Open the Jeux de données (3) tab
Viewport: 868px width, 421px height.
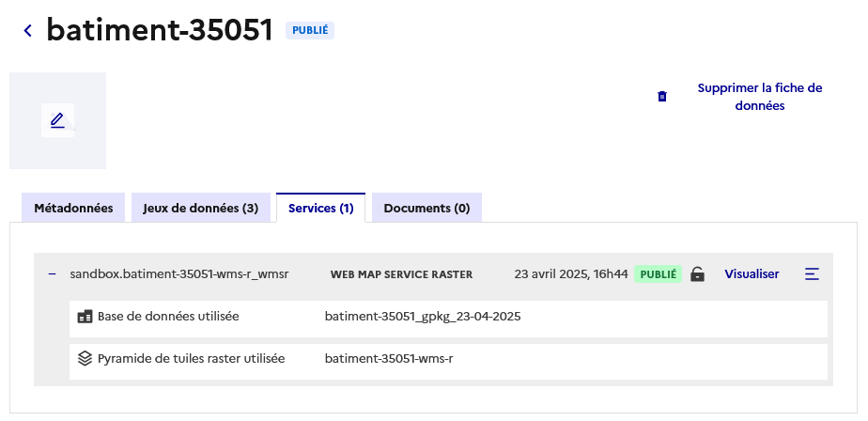tap(200, 208)
